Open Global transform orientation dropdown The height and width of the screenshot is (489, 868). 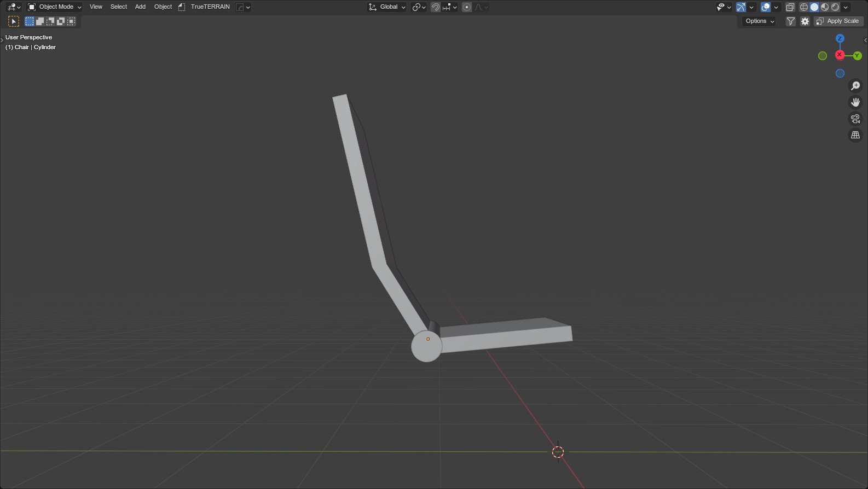(x=387, y=7)
